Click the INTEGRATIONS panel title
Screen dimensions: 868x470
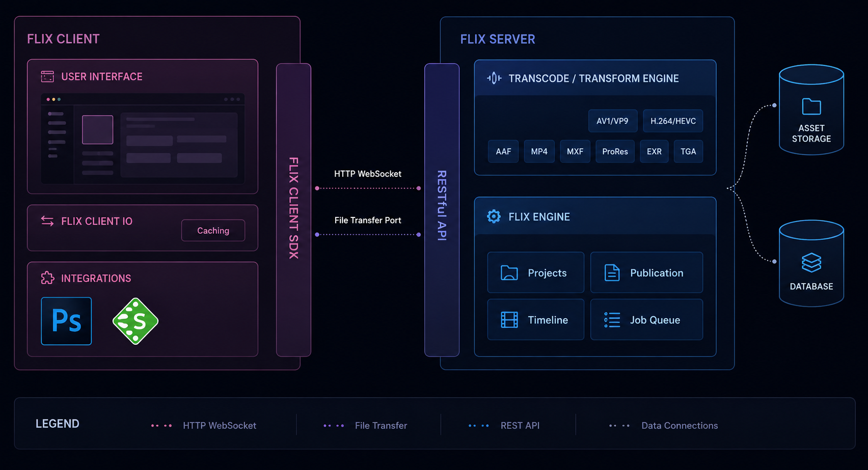[96, 279]
